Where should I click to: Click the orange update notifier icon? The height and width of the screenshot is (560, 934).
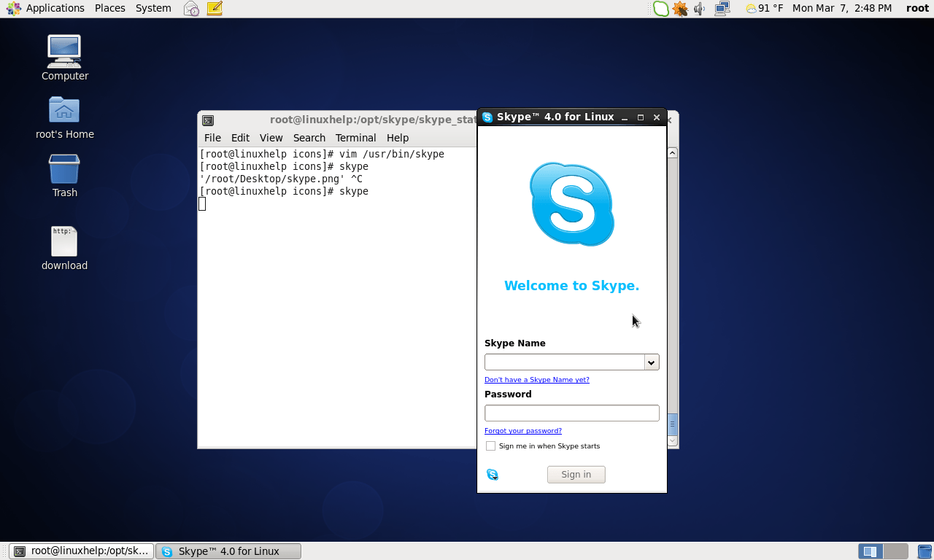(680, 9)
